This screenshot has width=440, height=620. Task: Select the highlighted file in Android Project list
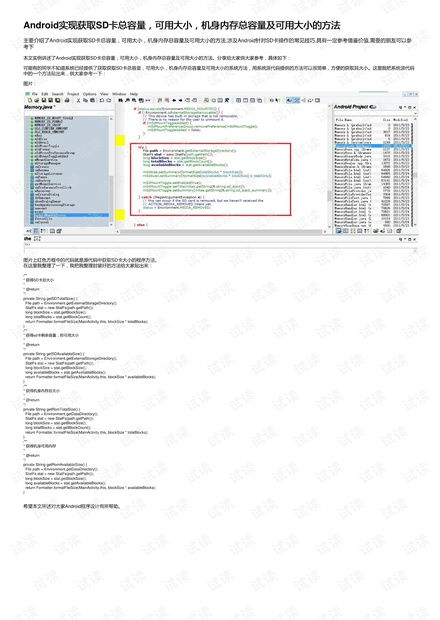click(373, 146)
